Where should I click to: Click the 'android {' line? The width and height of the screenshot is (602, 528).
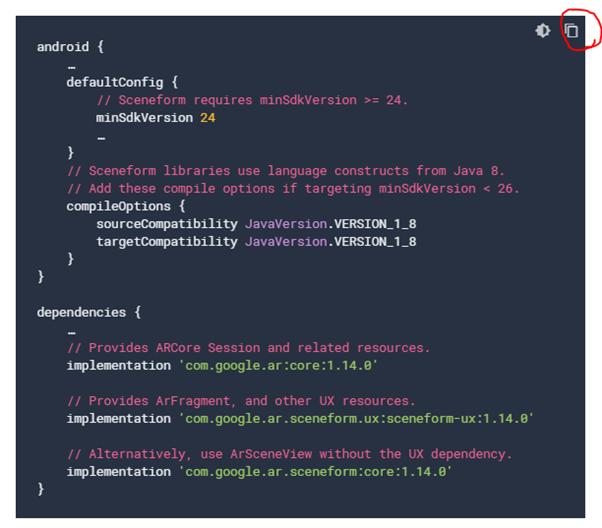(70, 47)
